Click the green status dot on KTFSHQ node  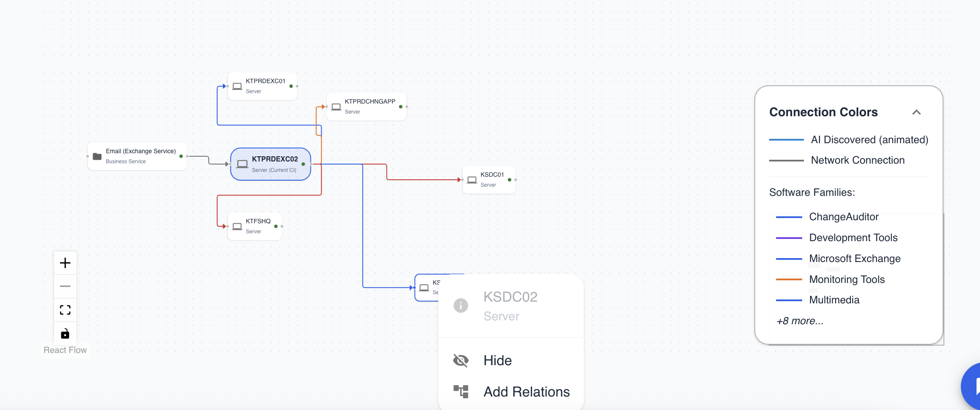[276, 226]
